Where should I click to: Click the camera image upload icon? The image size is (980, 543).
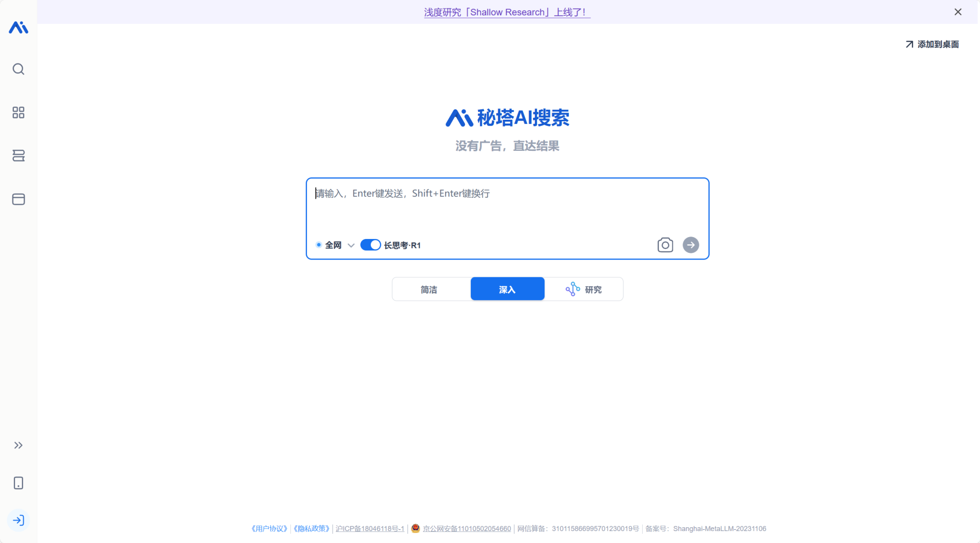click(x=665, y=245)
